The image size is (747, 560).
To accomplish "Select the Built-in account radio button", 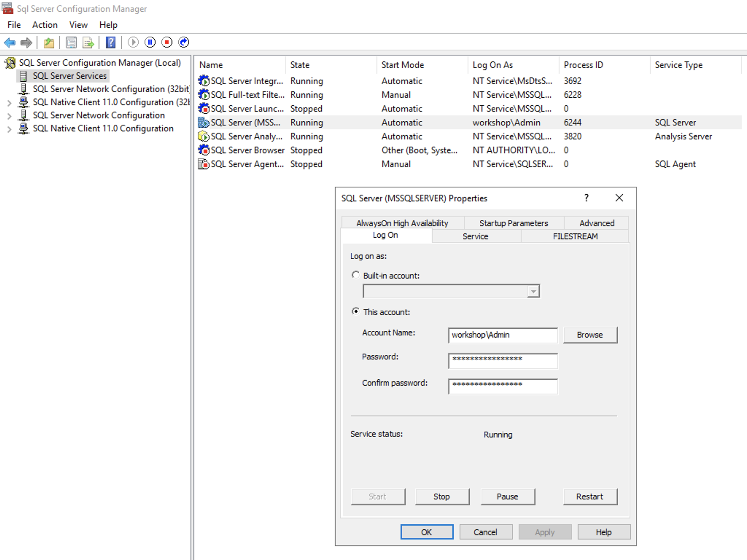I will click(355, 275).
